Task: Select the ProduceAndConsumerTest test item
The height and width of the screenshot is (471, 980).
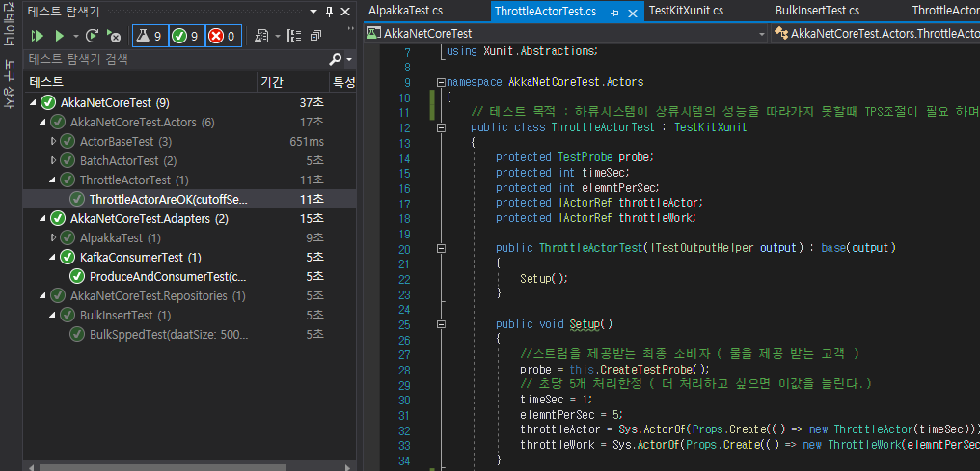Action: coord(169,276)
